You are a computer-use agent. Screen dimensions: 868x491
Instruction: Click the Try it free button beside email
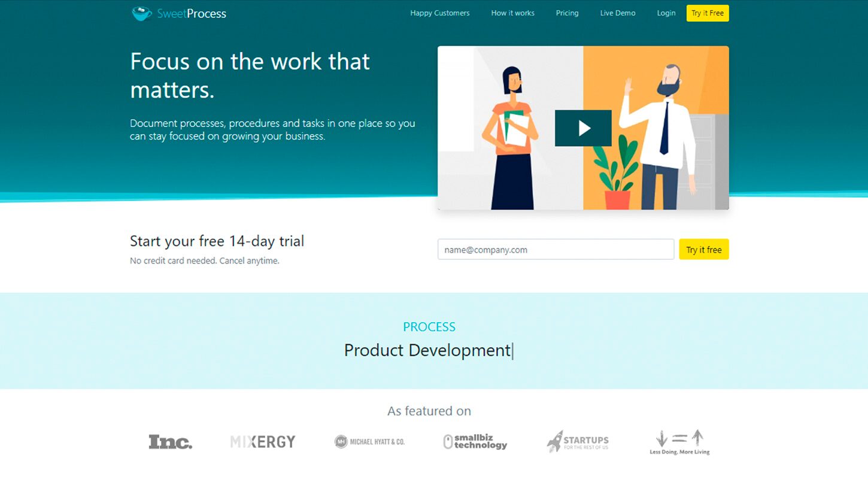tap(703, 250)
